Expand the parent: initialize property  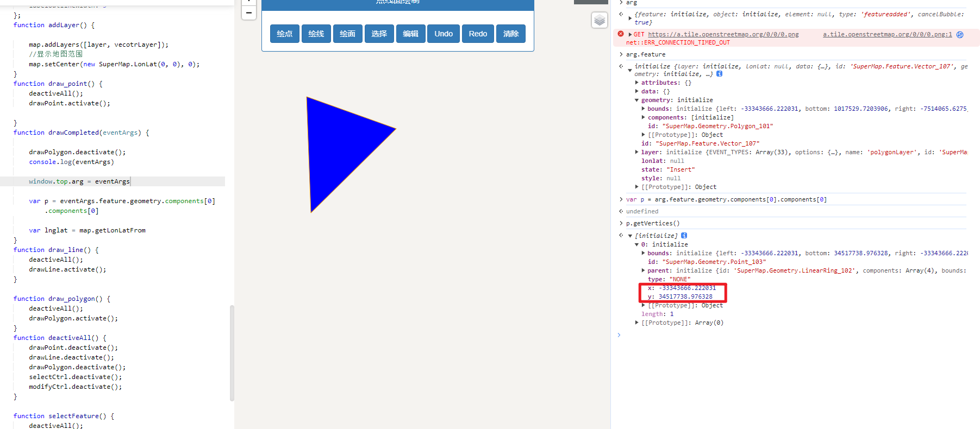(644, 270)
